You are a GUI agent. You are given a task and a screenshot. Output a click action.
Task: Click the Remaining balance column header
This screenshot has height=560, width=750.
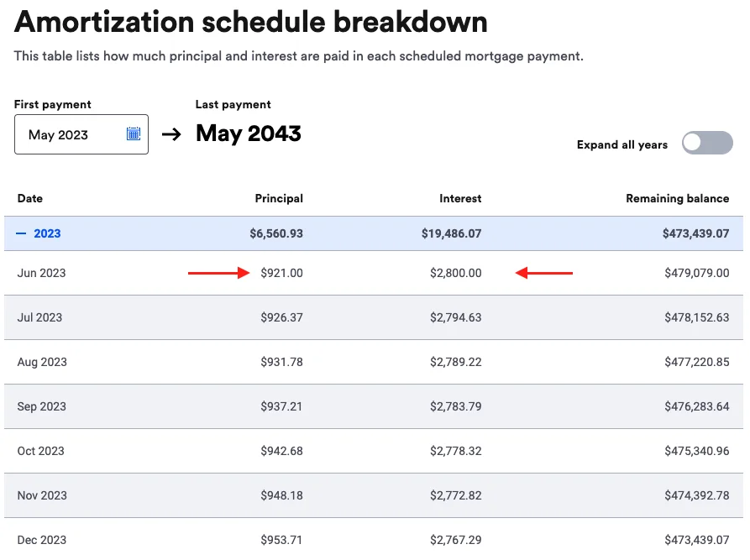click(x=677, y=199)
